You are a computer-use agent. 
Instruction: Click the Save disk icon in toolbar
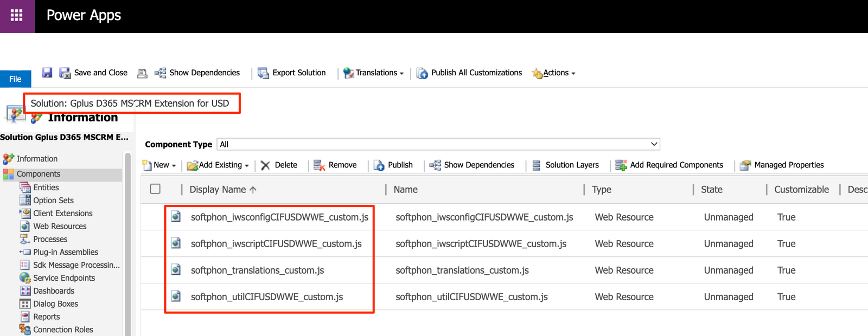click(x=47, y=73)
